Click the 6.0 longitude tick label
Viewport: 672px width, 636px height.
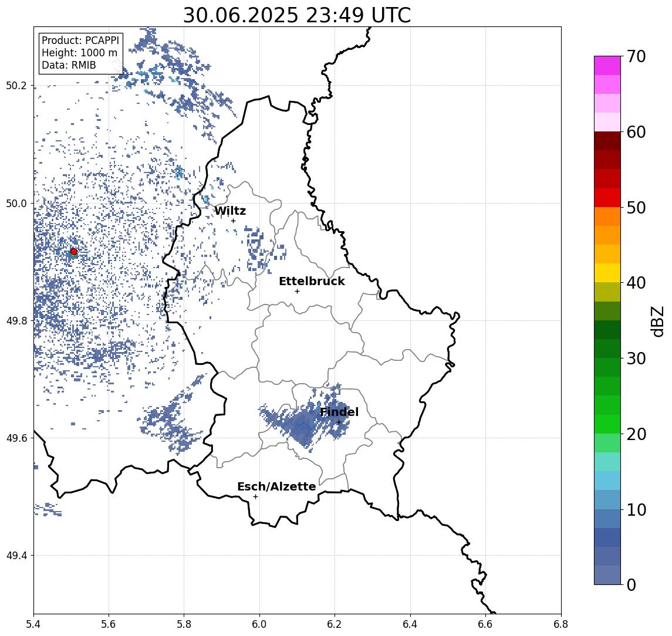[x=260, y=624]
